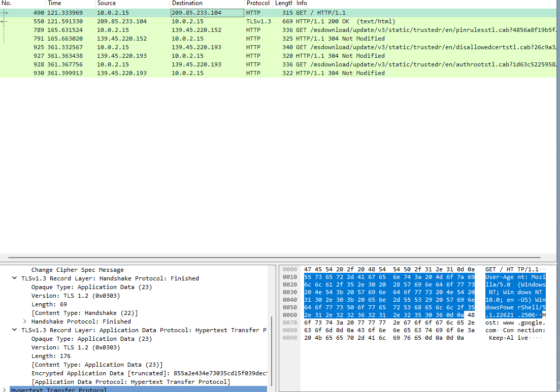
Task: Click the packet details vertical scrollbar
Action: pos(272,351)
